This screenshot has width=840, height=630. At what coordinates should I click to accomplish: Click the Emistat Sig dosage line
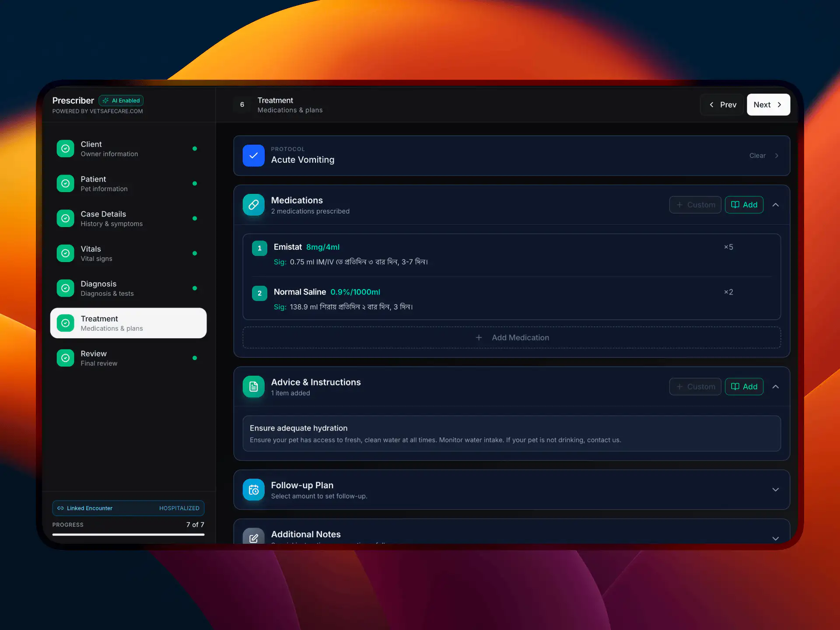[x=351, y=262]
